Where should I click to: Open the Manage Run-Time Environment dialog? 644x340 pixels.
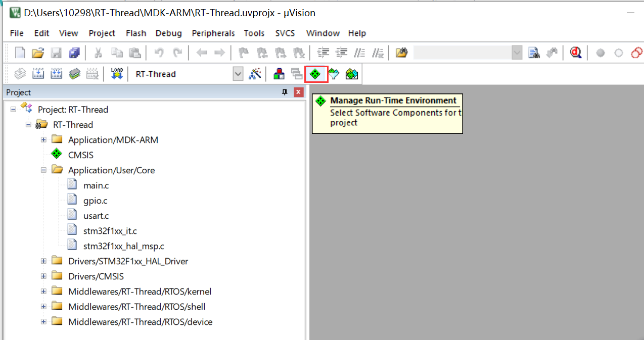316,74
